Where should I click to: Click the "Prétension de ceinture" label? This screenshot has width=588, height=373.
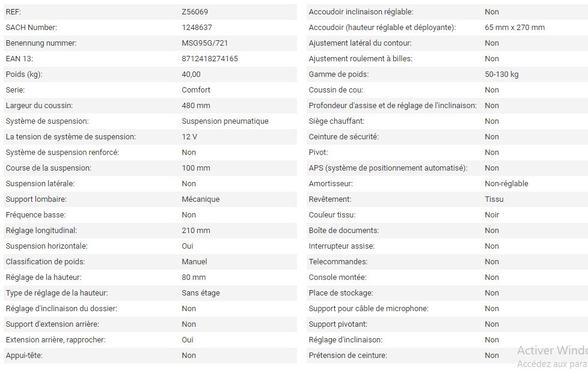pyautogui.click(x=348, y=356)
